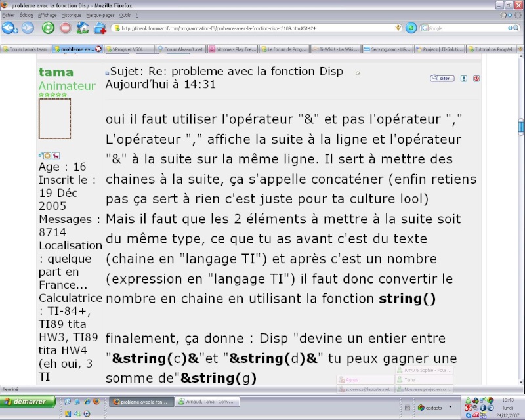Reload the page with the green refresh icon
The image size is (525, 420).
click(48, 28)
